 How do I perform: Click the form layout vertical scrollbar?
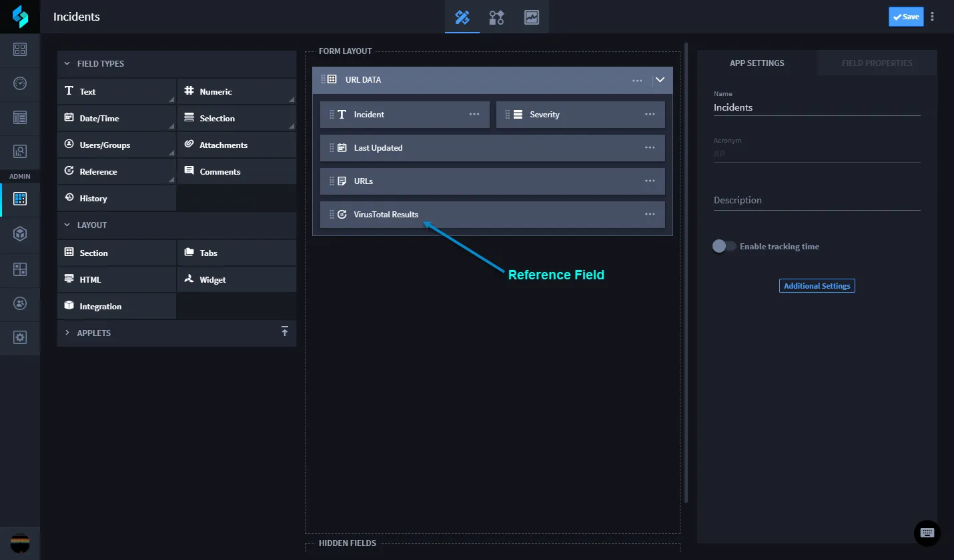686,273
